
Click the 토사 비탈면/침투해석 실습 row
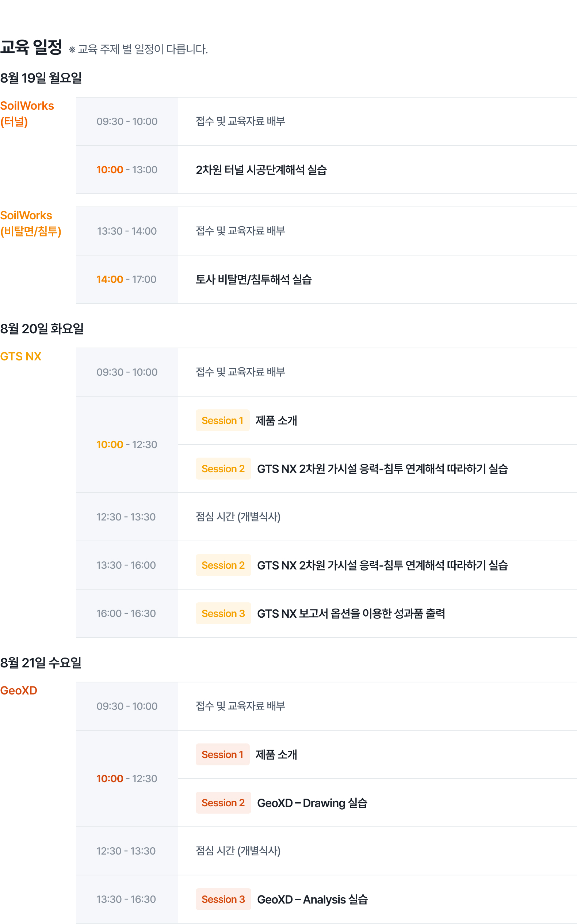(326, 279)
